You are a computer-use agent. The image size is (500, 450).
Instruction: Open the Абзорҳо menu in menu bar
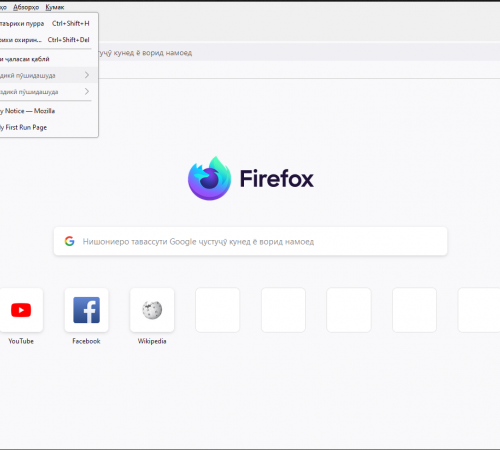coord(26,7)
